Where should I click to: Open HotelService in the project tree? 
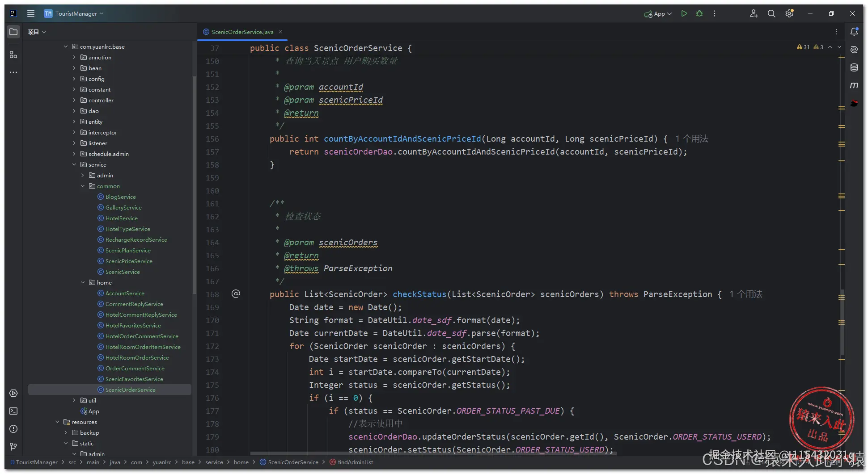point(121,218)
